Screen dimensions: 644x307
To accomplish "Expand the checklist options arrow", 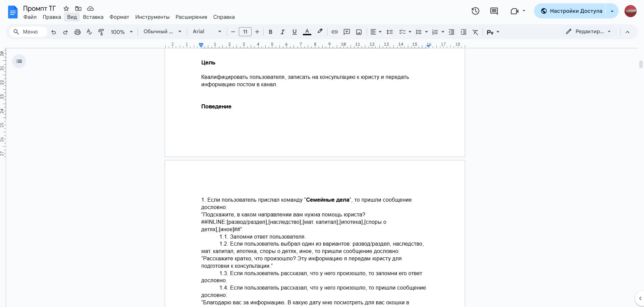I will (410, 32).
